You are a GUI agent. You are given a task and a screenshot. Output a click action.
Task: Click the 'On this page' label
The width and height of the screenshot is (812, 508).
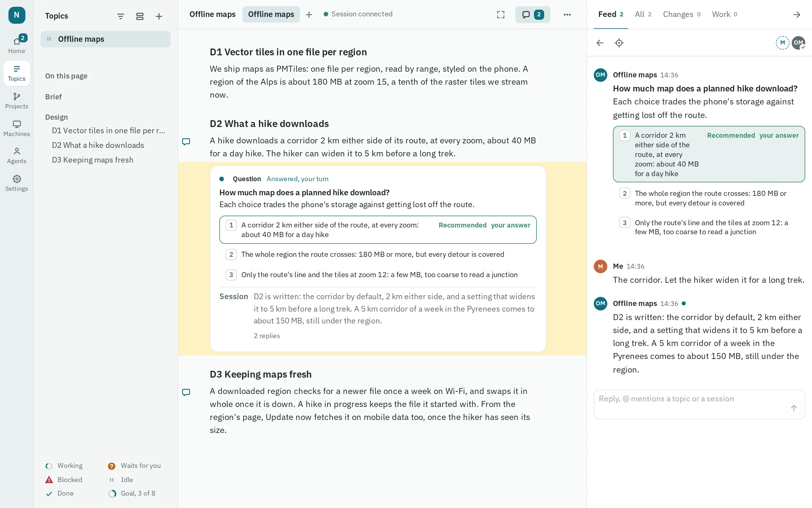[66, 76]
